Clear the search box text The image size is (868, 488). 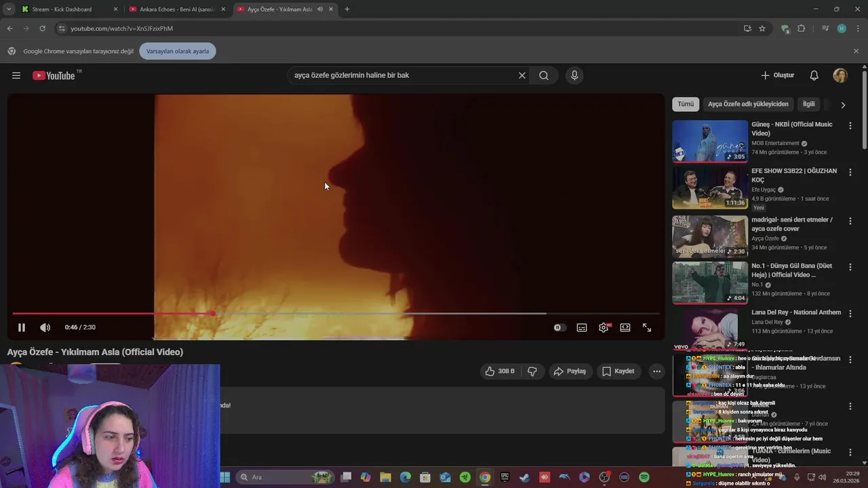[x=522, y=75]
